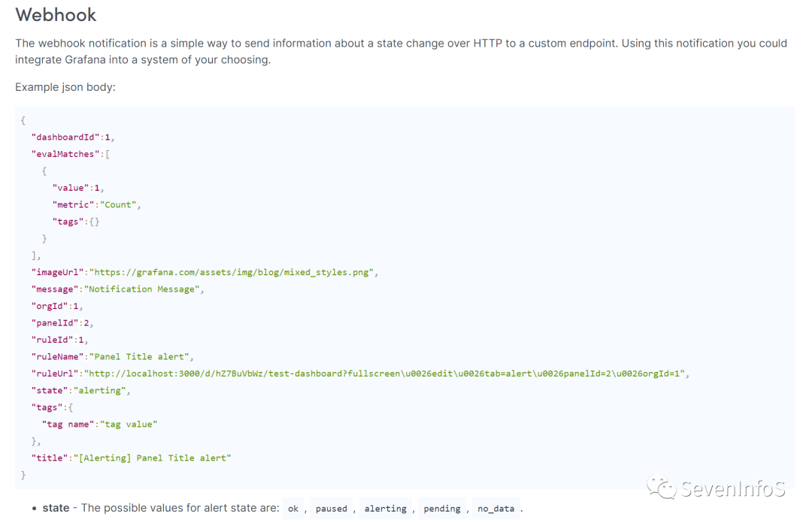Click the Webhook heading
The width and height of the screenshot is (812, 523).
[56, 15]
